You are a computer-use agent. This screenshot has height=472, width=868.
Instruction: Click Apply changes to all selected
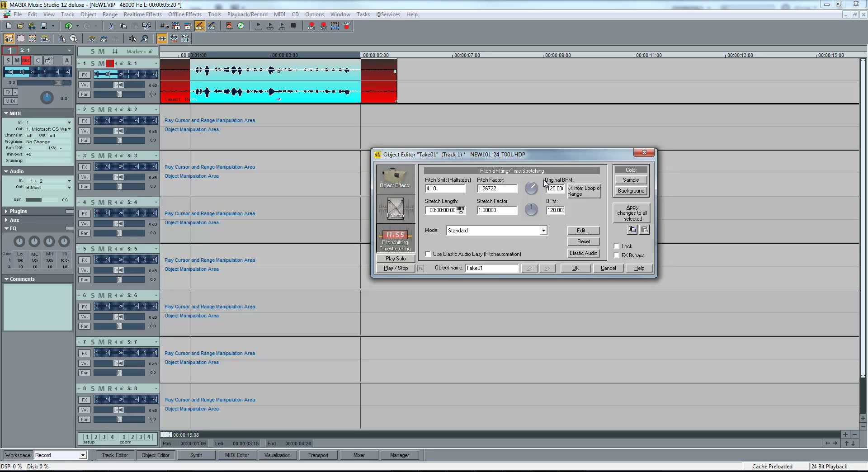click(632, 213)
